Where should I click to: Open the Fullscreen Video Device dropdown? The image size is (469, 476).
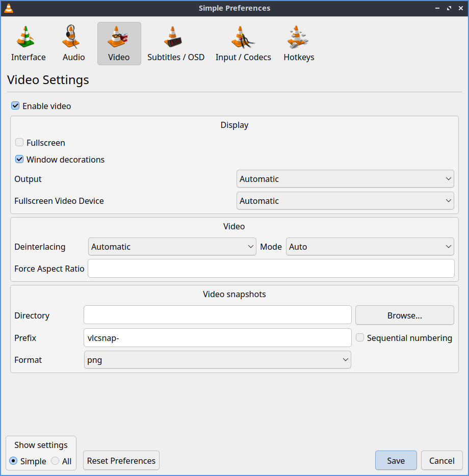(345, 201)
